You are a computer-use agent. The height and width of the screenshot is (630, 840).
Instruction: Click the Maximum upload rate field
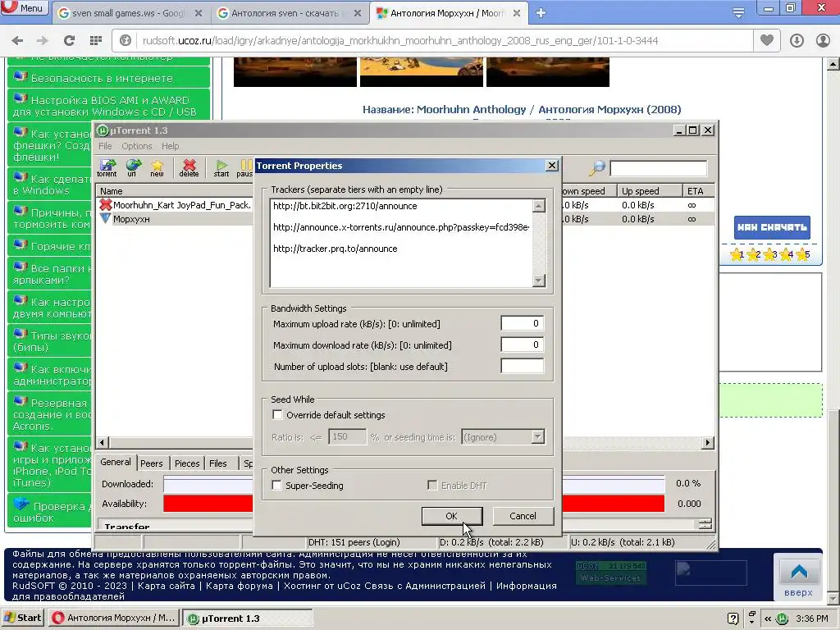pos(522,323)
